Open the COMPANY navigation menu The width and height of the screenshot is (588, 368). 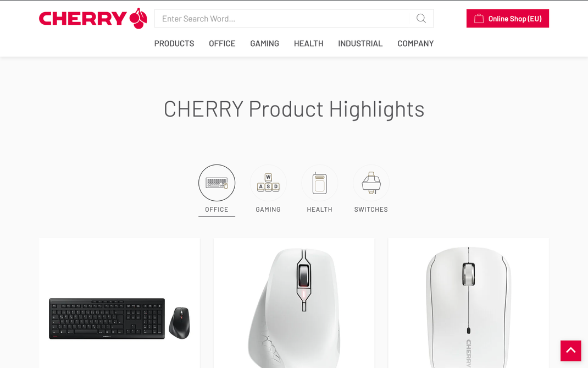415,43
